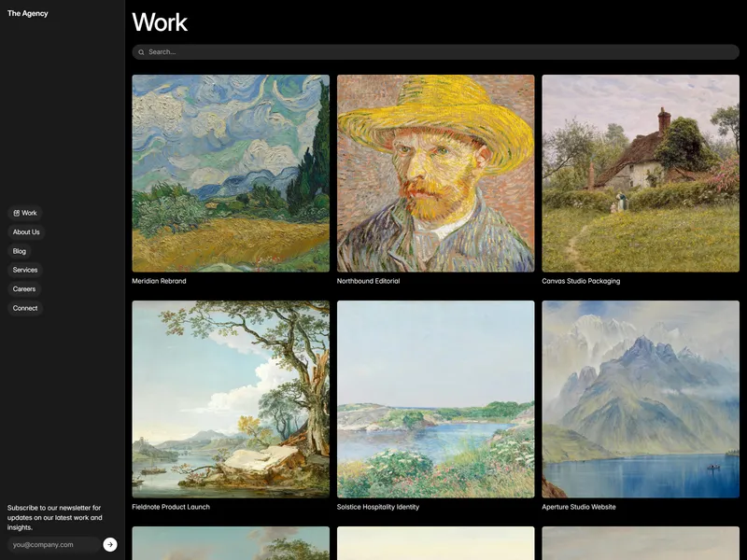
Task: Click the Work grid icon in sidebar
Action: tap(16, 213)
